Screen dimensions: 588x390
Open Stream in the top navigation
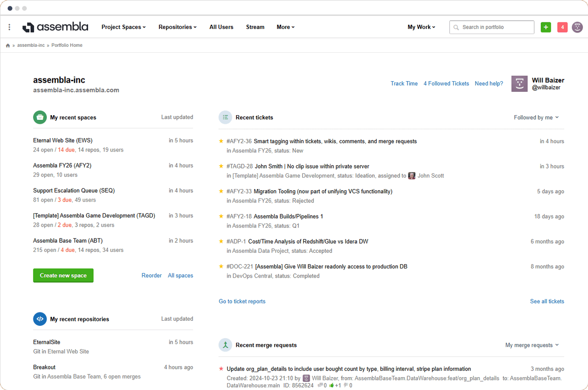point(255,27)
